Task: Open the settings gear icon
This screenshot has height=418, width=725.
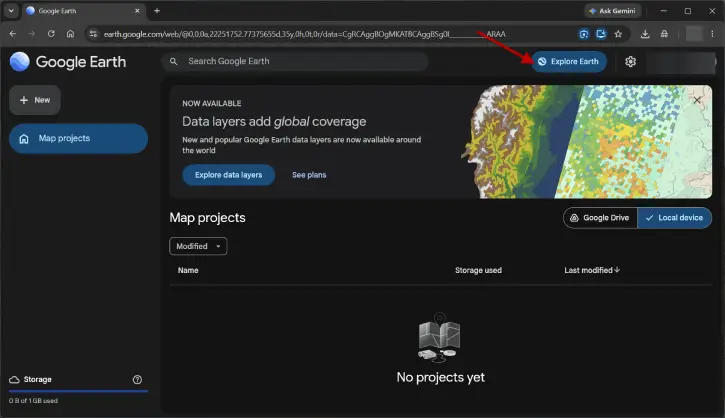Action: click(630, 61)
